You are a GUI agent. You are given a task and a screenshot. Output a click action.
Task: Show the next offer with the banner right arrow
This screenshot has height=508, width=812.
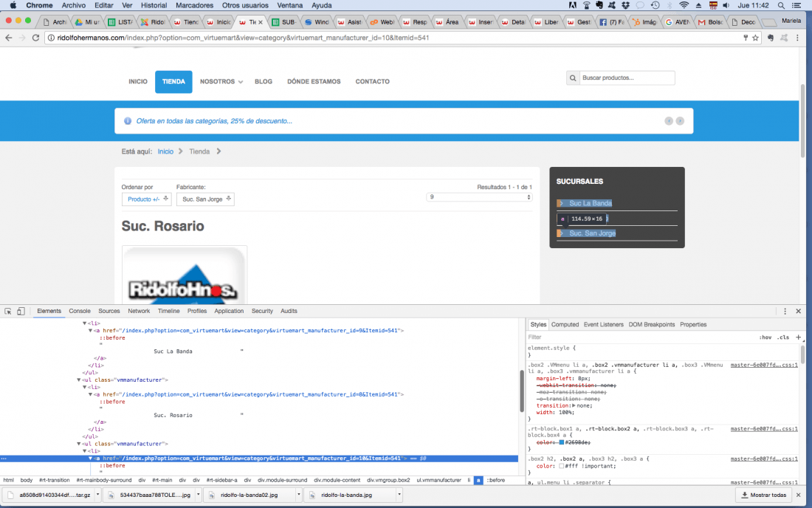pyautogui.click(x=680, y=121)
